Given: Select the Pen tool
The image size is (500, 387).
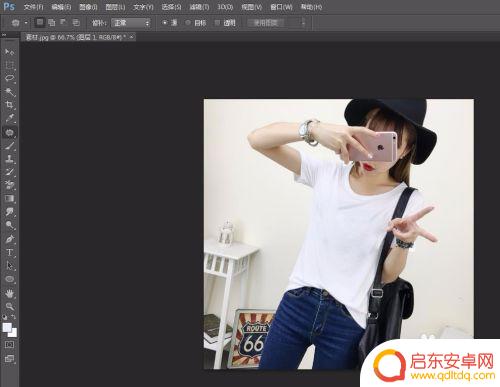Looking at the screenshot, I should coord(9,239).
